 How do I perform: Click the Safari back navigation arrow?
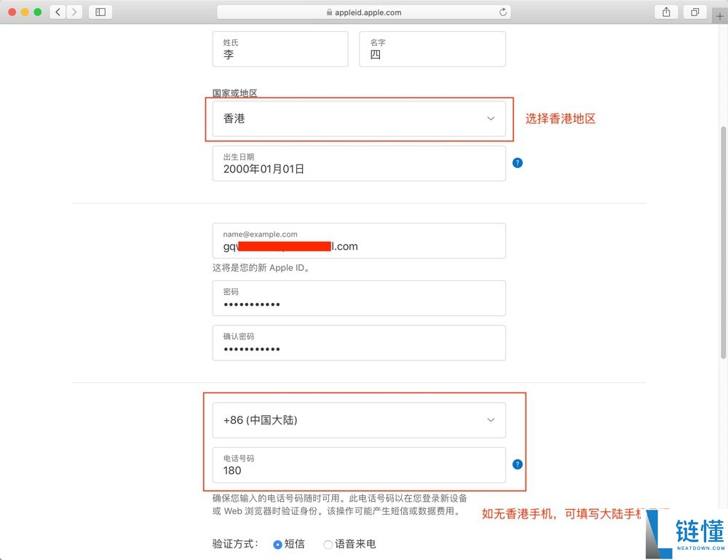click(57, 12)
